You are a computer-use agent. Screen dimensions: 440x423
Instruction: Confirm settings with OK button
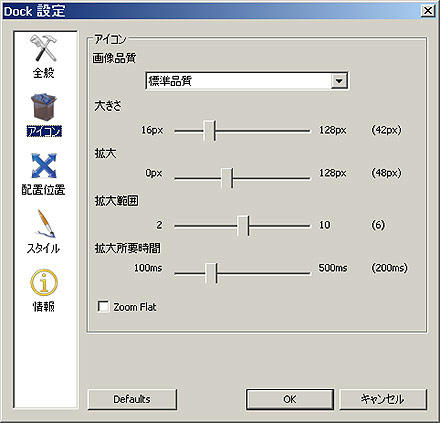tap(290, 399)
